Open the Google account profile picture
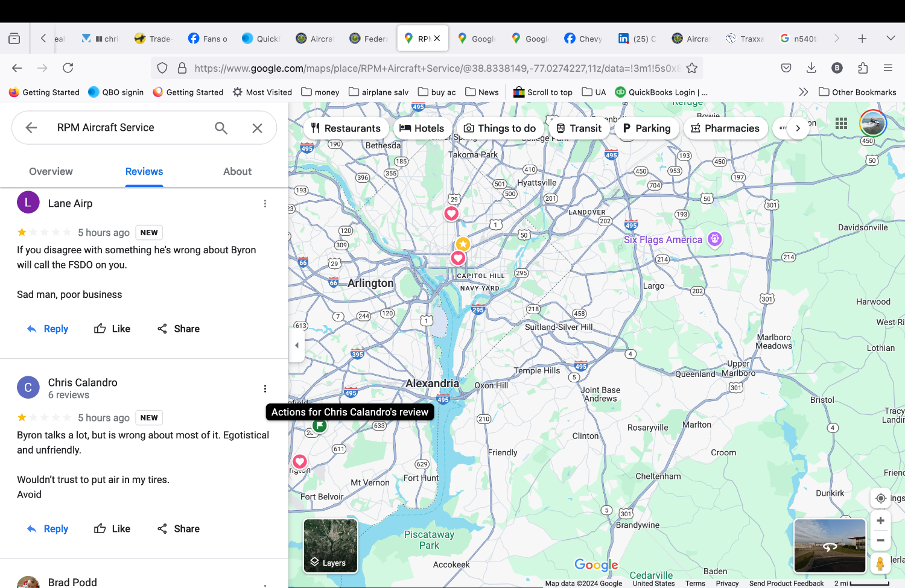Viewport: 905px width, 588px height. click(873, 124)
